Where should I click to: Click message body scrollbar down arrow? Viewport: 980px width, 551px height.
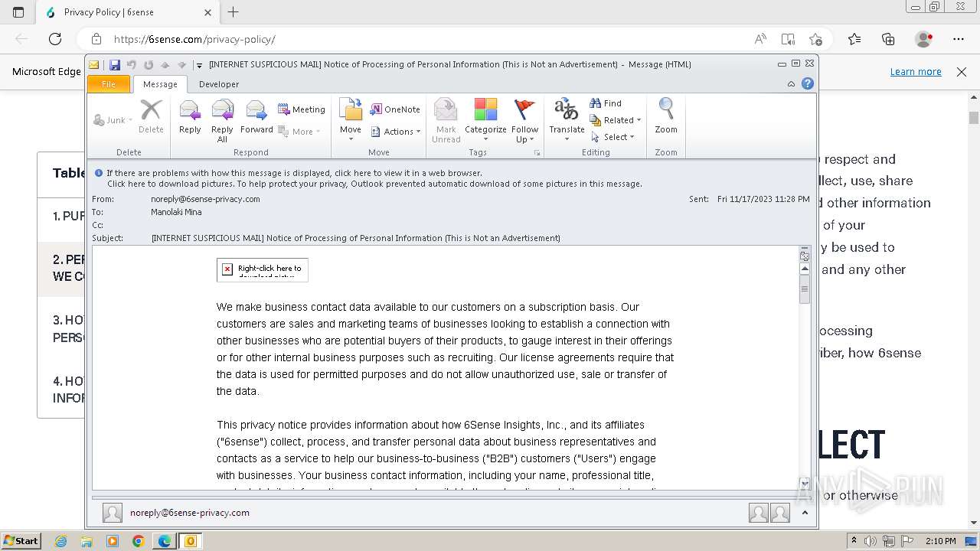[805, 483]
